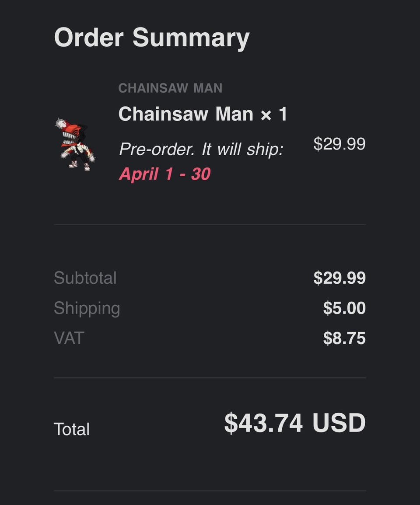Viewport: 420px width, 505px height.
Task: Click the quantity × 1 in the product title
Action: click(274, 114)
